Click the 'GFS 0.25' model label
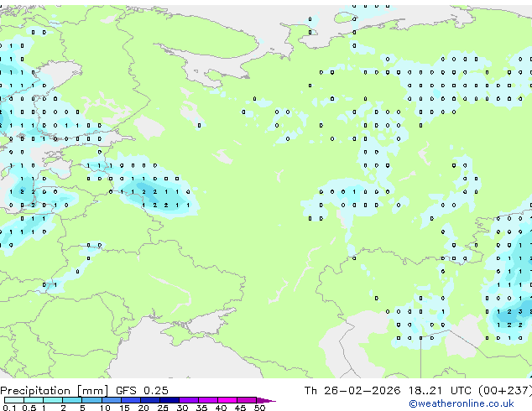Viewport: 532px width, 411px height. tap(142, 391)
